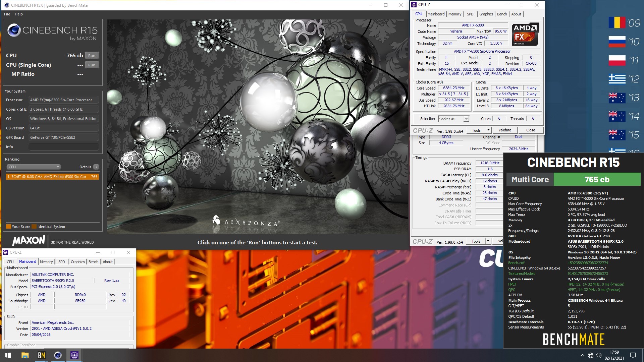Viewport: 644px width, 362px height.
Task: Click the Core Speed value 6384.23 MHz
Action: pyautogui.click(x=454, y=88)
